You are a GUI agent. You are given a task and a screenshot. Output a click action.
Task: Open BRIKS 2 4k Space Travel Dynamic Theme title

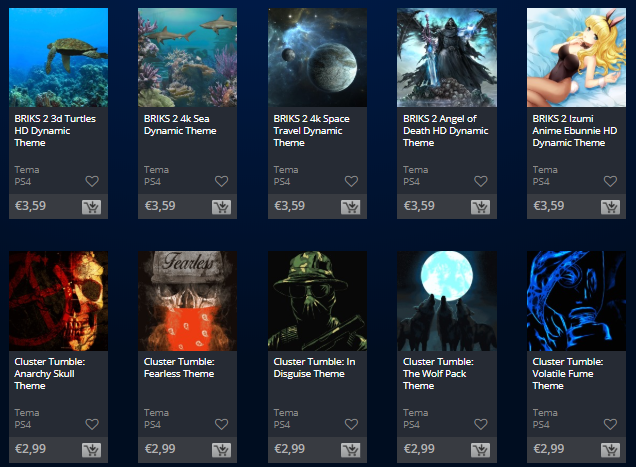coord(312,131)
